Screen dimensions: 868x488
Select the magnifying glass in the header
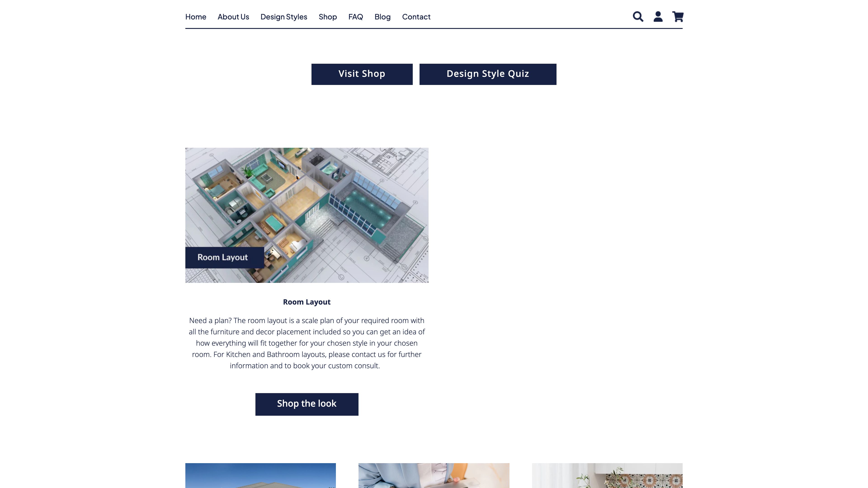(638, 16)
